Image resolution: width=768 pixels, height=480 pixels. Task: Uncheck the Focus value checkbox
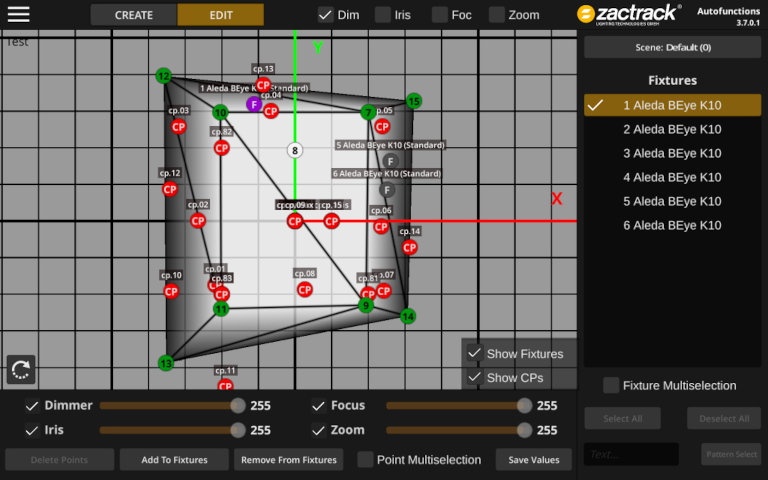coord(318,406)
